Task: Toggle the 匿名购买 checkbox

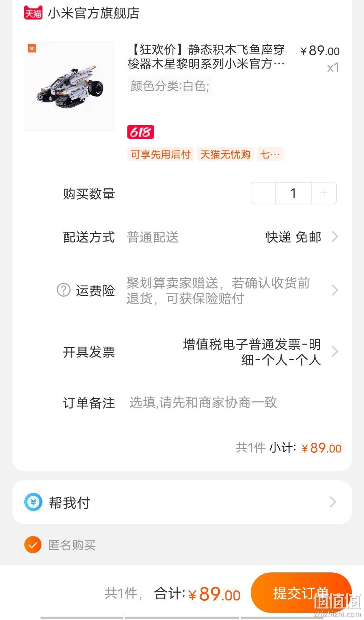Action: (33, 544)
